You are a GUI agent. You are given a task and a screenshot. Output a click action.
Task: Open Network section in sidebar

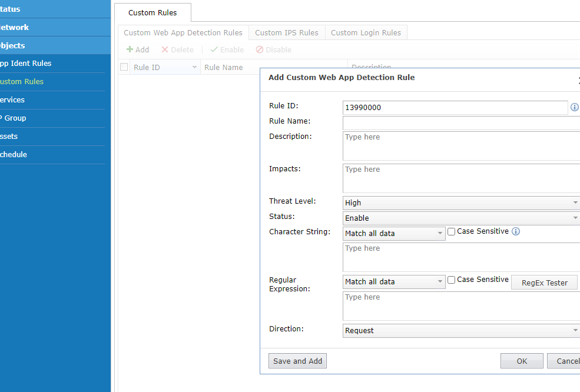tap(55, 27)
